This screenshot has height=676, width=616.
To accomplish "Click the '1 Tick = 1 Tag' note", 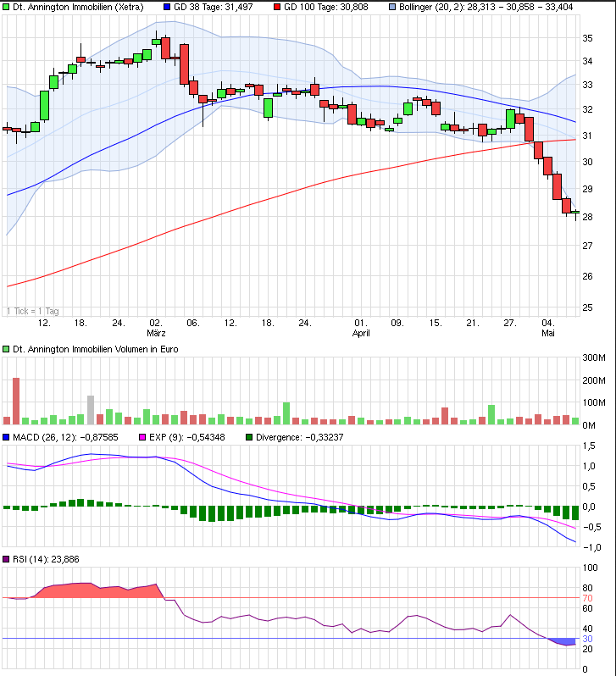I will pyautogui.click(x=33, y=311).
